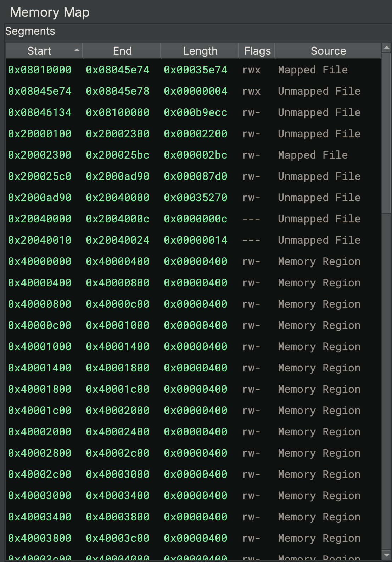Select start address 0x08010000
This screenshot has width=392, height=562.
coord(40,70)
